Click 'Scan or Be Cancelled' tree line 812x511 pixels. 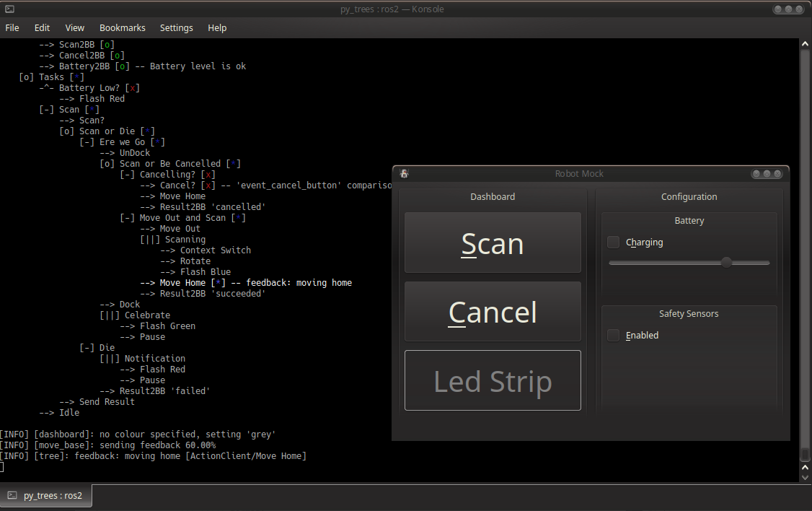[x=170, y=164]
